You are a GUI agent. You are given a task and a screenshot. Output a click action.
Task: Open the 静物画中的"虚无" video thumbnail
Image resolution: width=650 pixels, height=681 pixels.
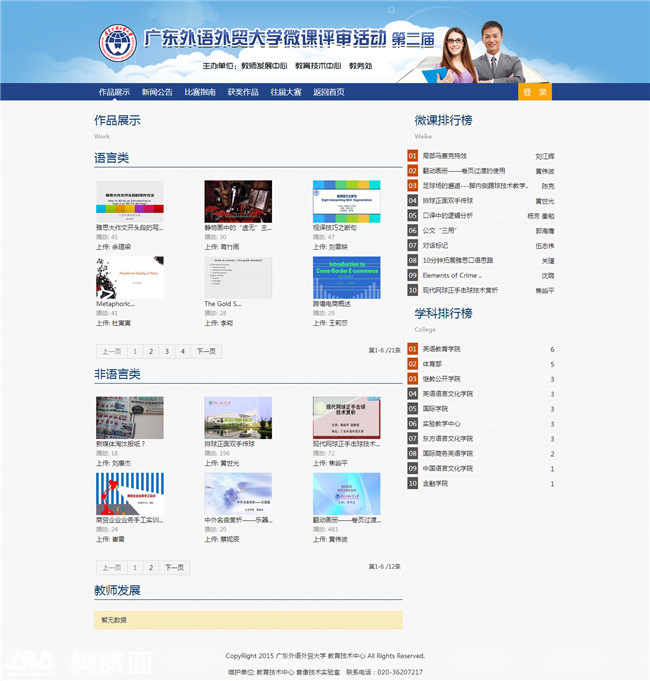pos(238,201)
